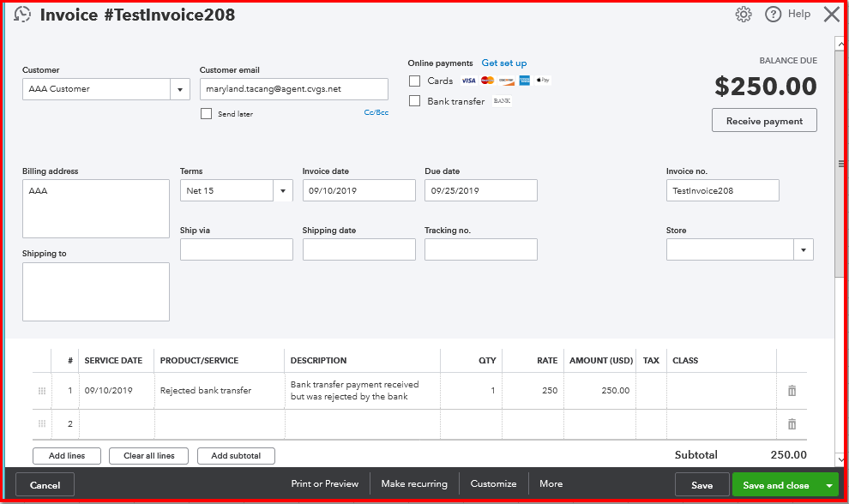Click the Help question mark icon

pyautogui.click(x=774, y=14)
